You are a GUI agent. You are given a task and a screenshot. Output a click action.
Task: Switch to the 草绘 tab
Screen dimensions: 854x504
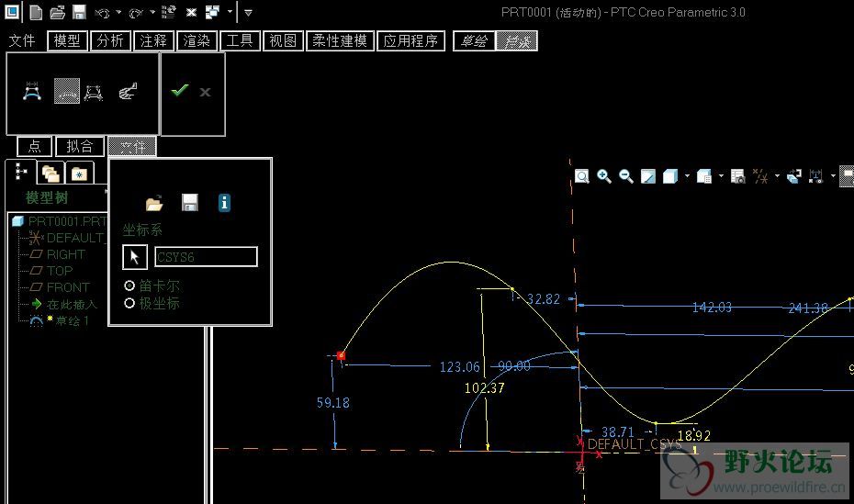pyautogui.click(x=475, y=40)
